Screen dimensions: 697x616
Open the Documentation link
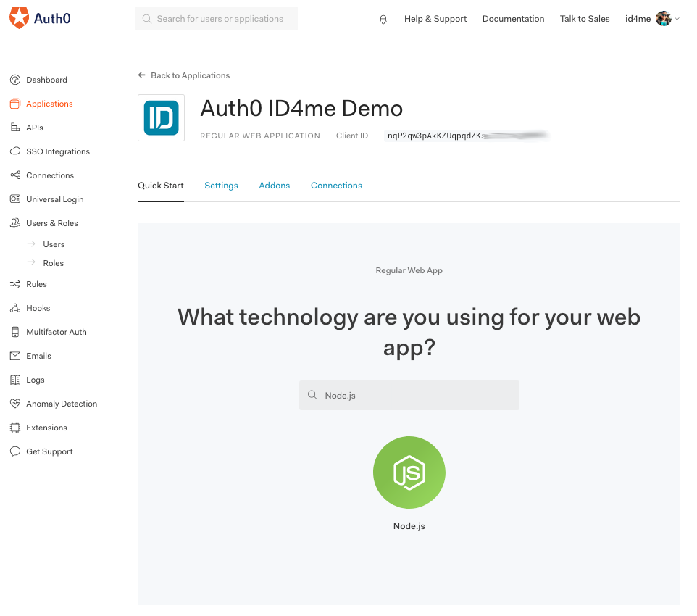pos(513,19)
